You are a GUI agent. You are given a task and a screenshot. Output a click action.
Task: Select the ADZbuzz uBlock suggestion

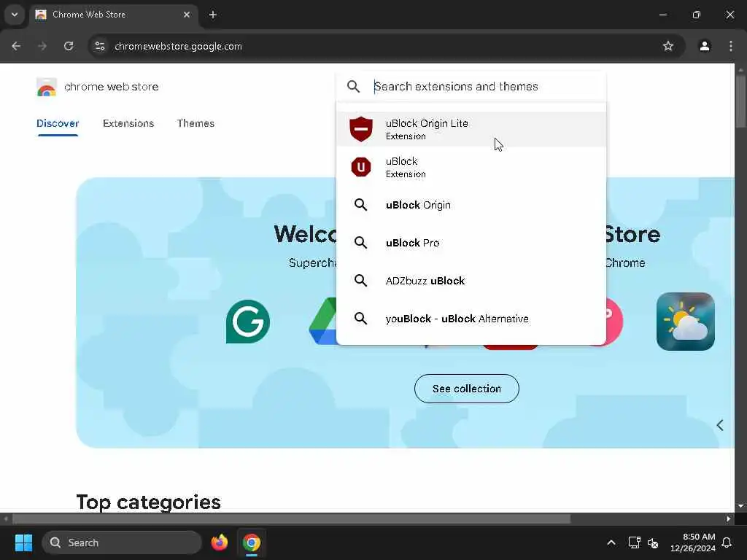click(471, 281)
